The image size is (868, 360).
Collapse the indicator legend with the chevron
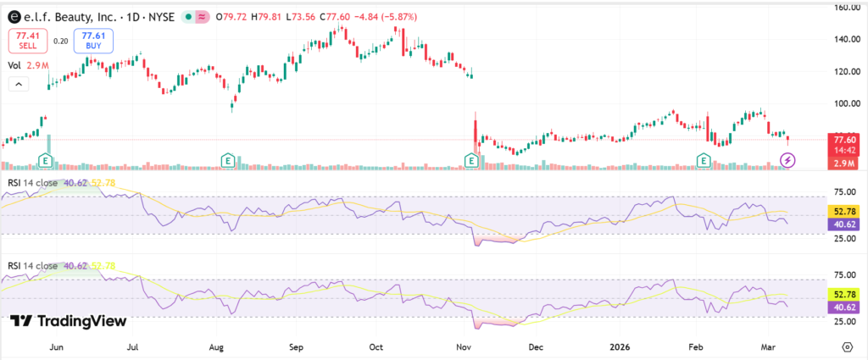[x=18, y=84]
